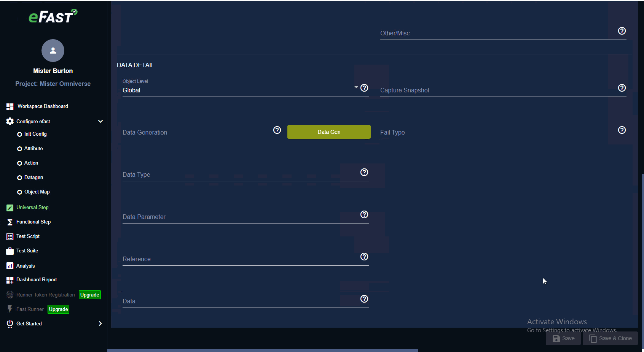This screenshot has height=352, width=644.
Task: Click the user avatar icon
Action: click(53, 51)
